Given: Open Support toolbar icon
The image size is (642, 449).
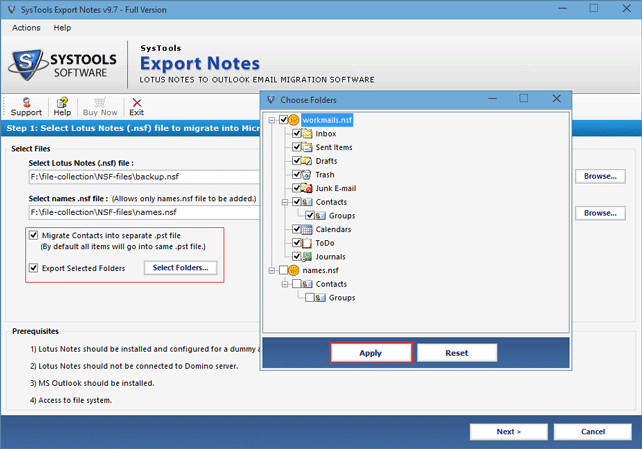Looking at the screenshot, I should (x=26, y=102).
